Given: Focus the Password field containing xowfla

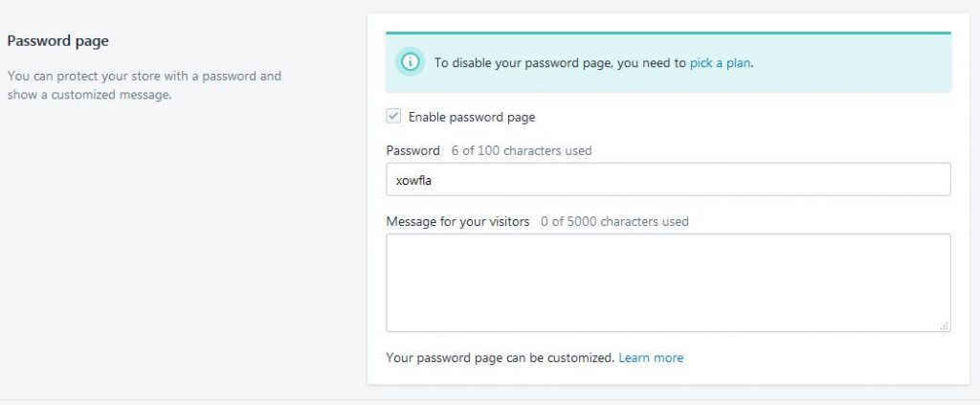Looking at the screenshot, I should 668,179.
